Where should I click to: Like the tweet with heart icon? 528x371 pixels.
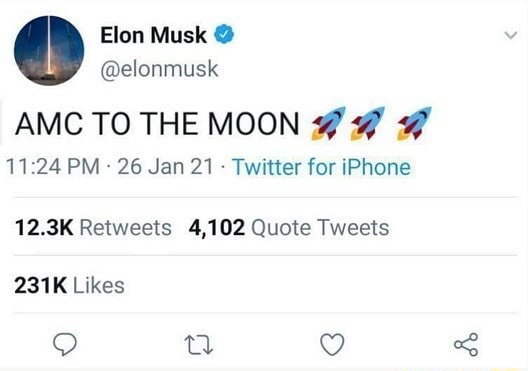pyautogui.click(x=332, y=344)
